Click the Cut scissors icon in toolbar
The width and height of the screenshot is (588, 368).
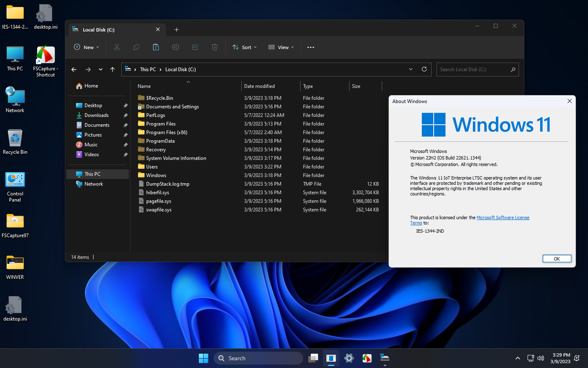coord(117,47)
